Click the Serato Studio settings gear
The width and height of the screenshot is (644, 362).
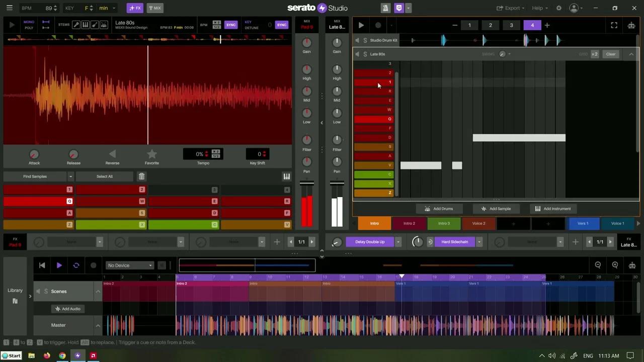[x=558, y=8]
